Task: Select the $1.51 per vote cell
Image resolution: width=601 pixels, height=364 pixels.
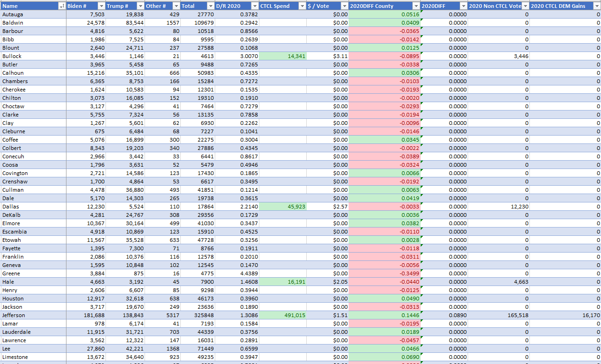Action: [x=327, y=315]
